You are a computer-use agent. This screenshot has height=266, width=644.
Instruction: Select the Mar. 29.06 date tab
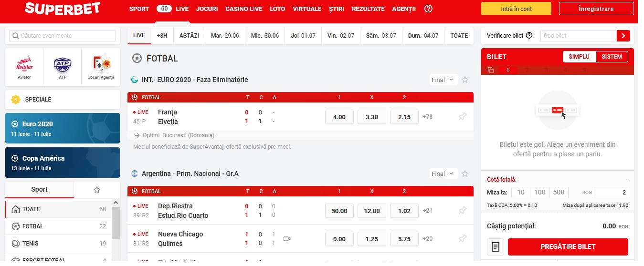(x=225, y=36)
